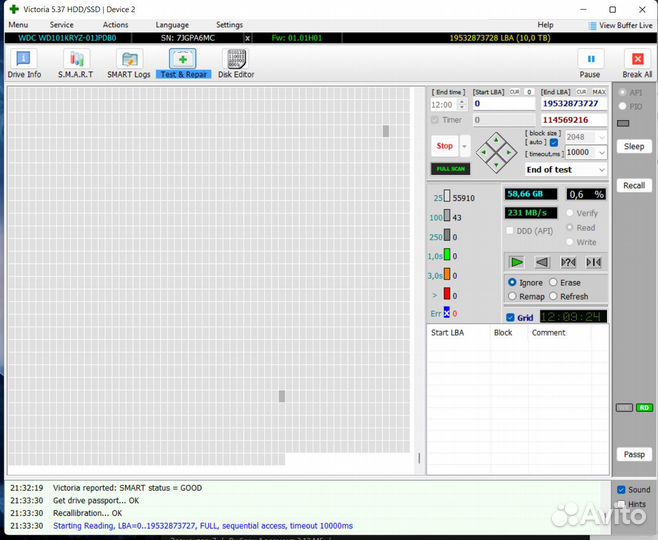This screenshot has height=540, width=658.
Task: Enable the Grid checkbox
Action: tap(511, 318)
